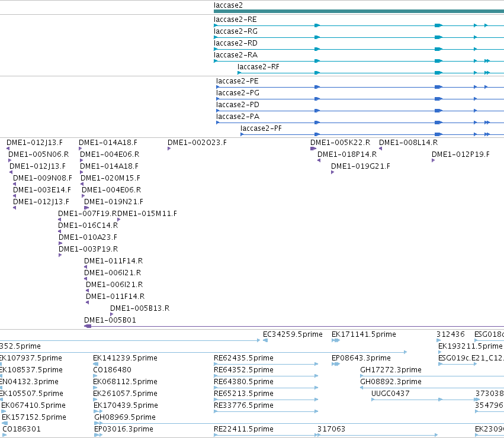Click the DME1-005K22.R feature label

click(340, 143)
